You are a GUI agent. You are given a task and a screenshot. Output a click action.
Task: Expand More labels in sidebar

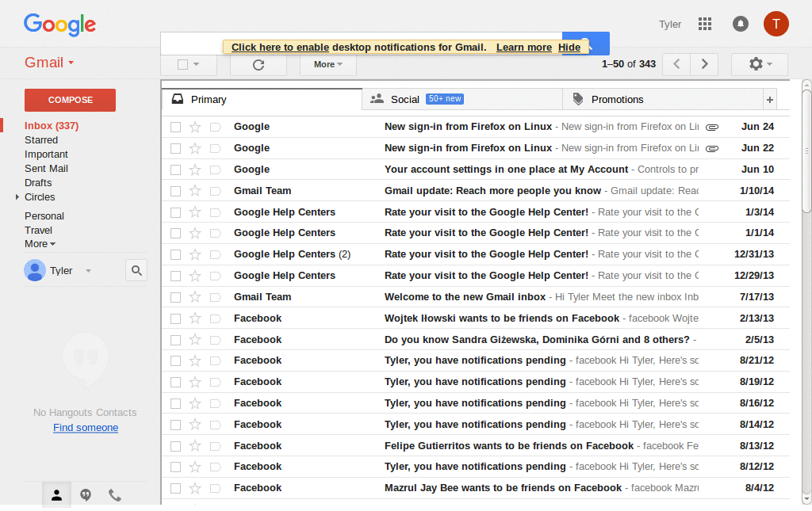tap(40, 243)
